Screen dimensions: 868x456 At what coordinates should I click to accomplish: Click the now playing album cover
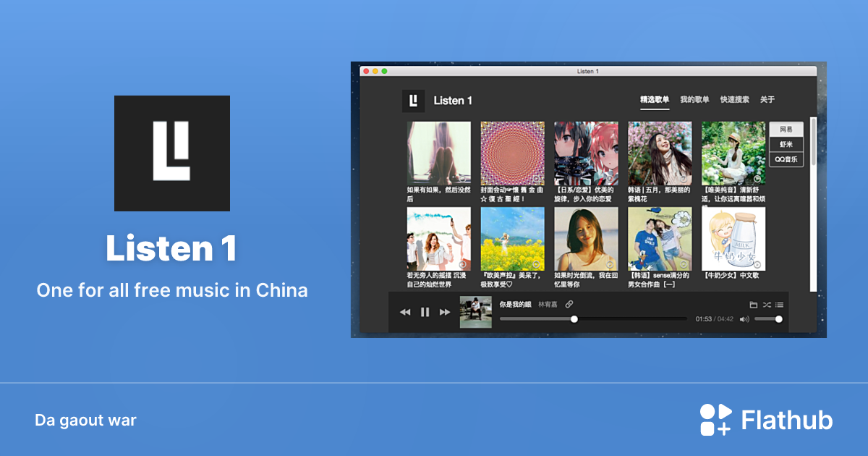click(476, 312)
